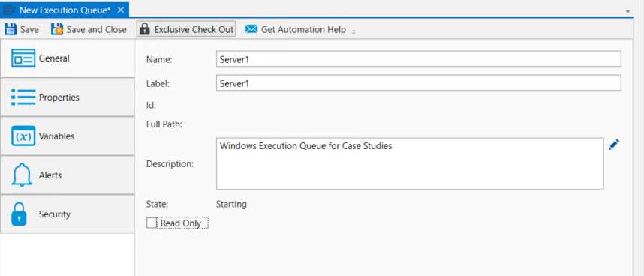
Task: Open the Alerts bell icon section
Action: point(23,175)
